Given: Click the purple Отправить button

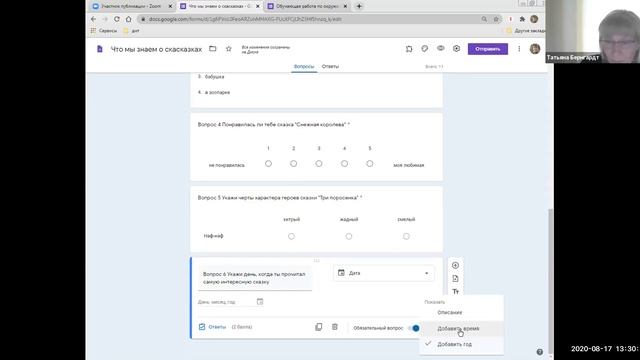Looking at the screenshot, I should tap(488, 49).
